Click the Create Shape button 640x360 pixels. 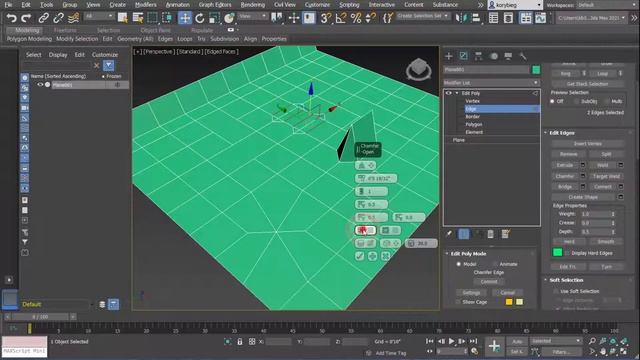click(583, 197)
